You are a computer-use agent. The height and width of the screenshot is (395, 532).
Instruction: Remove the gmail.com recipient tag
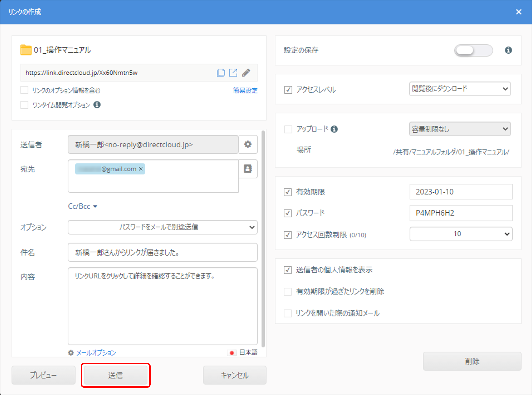click(x=141, y=169)
